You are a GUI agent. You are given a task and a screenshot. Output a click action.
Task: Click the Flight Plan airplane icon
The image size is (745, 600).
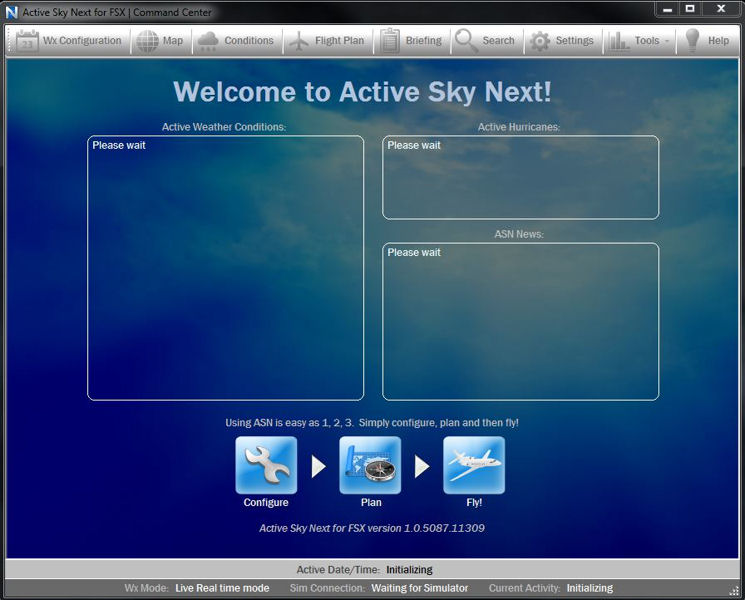pos(299,41)
